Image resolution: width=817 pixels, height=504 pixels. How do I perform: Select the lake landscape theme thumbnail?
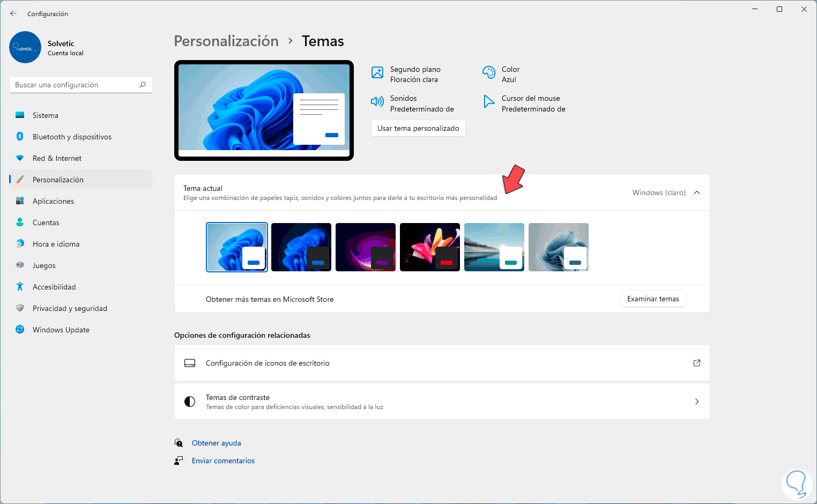tap(494, 247)
